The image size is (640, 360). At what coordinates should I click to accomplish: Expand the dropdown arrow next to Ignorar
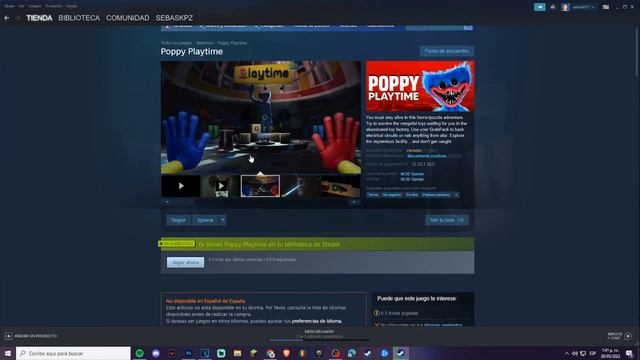tap(222, 220)
